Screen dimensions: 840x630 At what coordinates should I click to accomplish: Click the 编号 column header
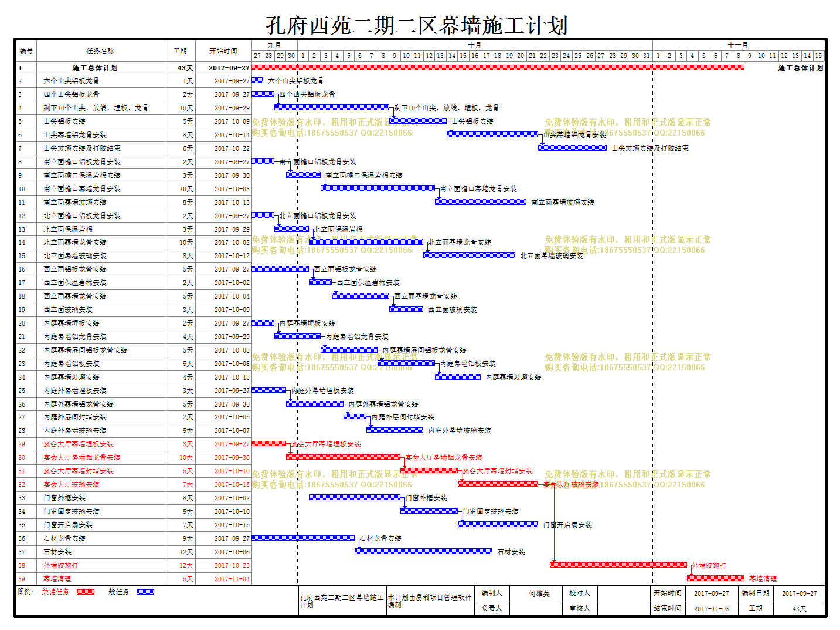(26, 51)
